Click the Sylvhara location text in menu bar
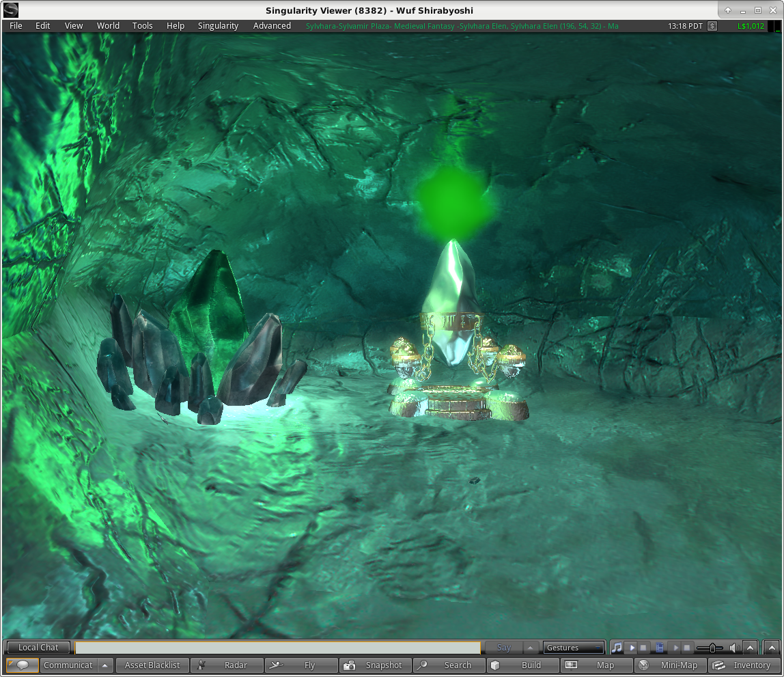The width and height of the screenshot is (784, 677). (x=462, y=26)
